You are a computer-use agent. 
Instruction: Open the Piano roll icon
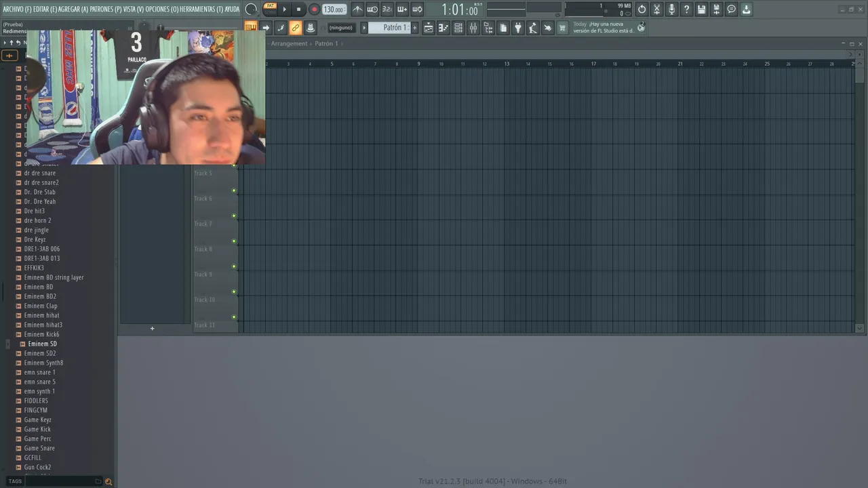443,28
